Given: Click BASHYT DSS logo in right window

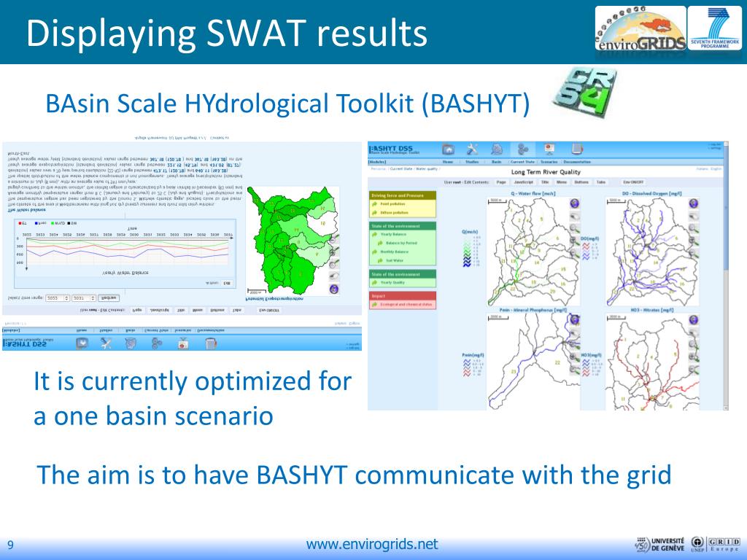Looking at the screenshot, I should click(x=394, y=149).
